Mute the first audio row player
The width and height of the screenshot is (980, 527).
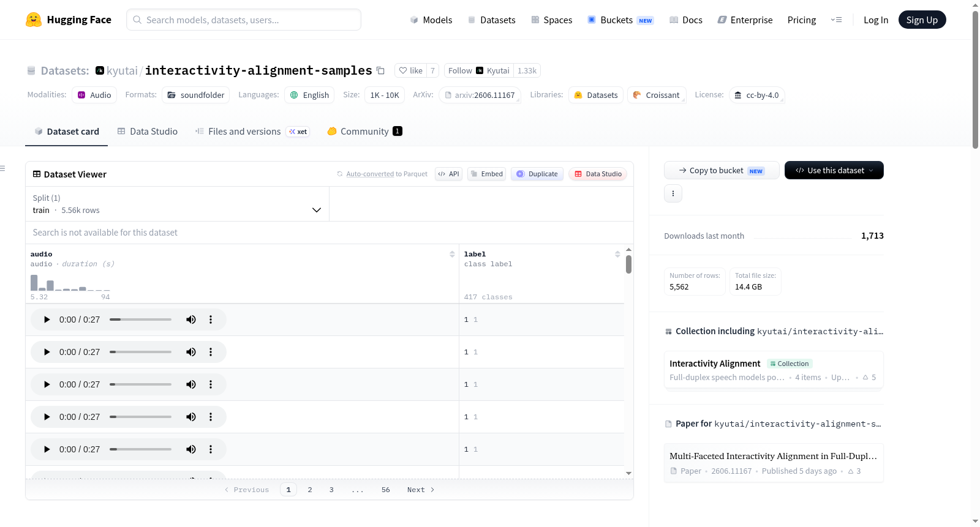coord(191,320)
